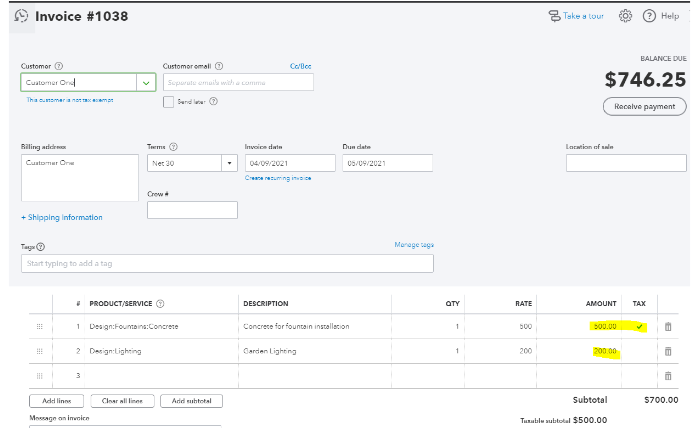Delete line 2 Design:Lighting trash icon

point(668,351)
